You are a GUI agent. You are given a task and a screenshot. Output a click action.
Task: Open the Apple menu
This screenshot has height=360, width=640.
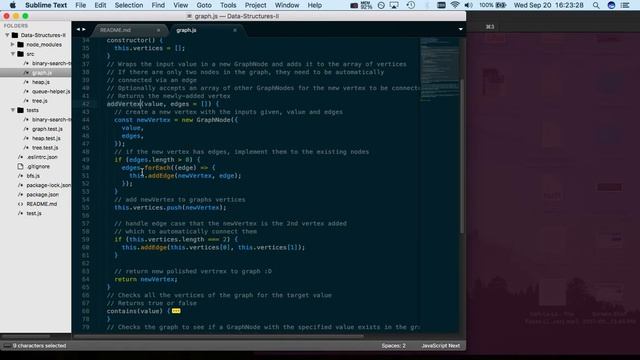tap(13, 5)
